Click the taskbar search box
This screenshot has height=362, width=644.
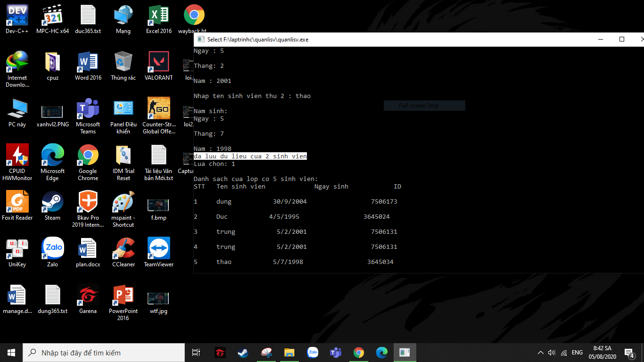click(104, 353)
